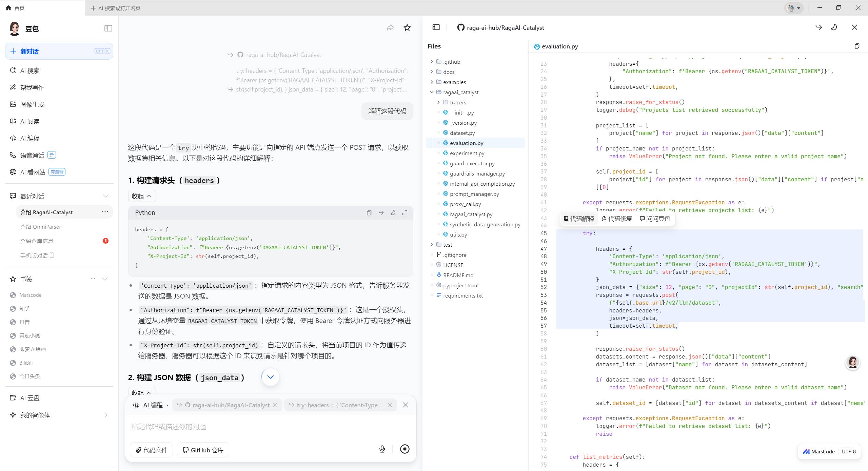Open AI 看网站 from sidebar

pyautogui.click(x=59, y=172)
